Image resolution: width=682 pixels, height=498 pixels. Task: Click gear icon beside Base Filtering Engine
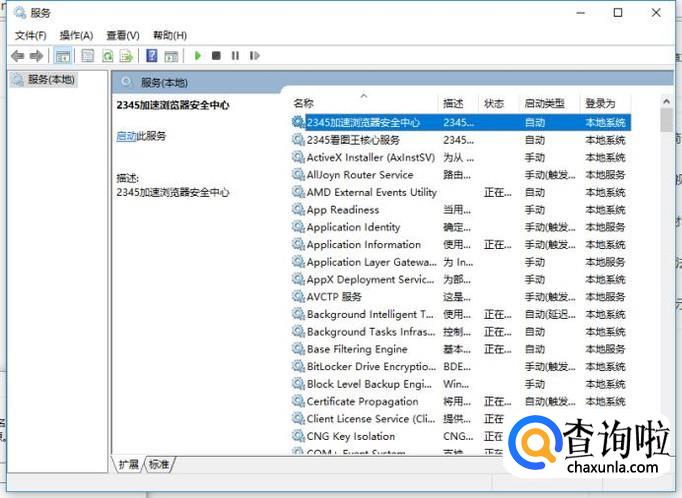[x=298, y=349]
